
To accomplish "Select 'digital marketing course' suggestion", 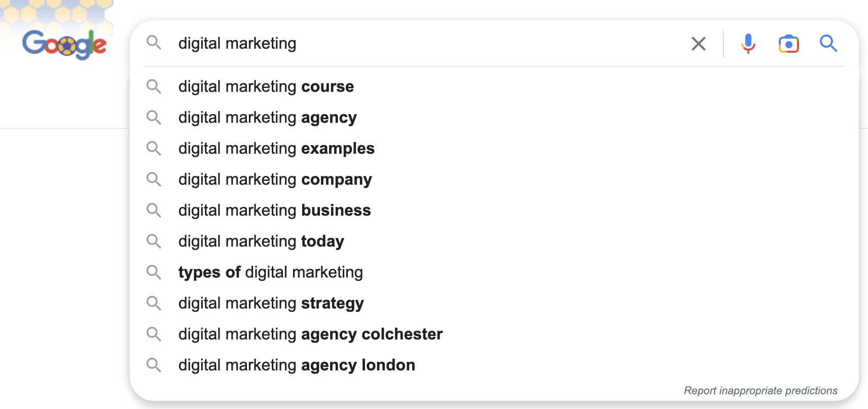I will (x=266, y=87).
